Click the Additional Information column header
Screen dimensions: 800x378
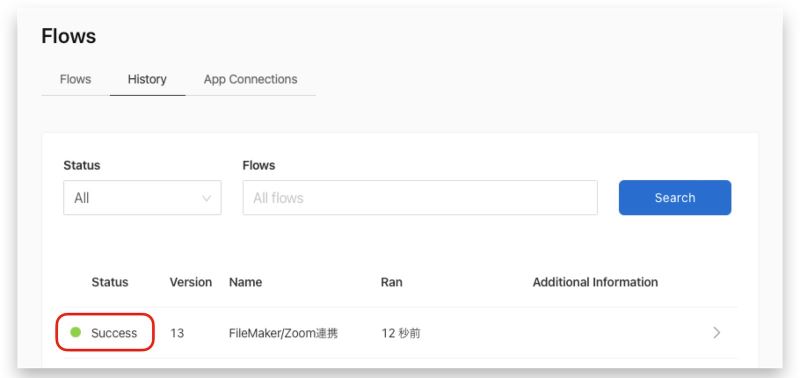pos(595,282)
